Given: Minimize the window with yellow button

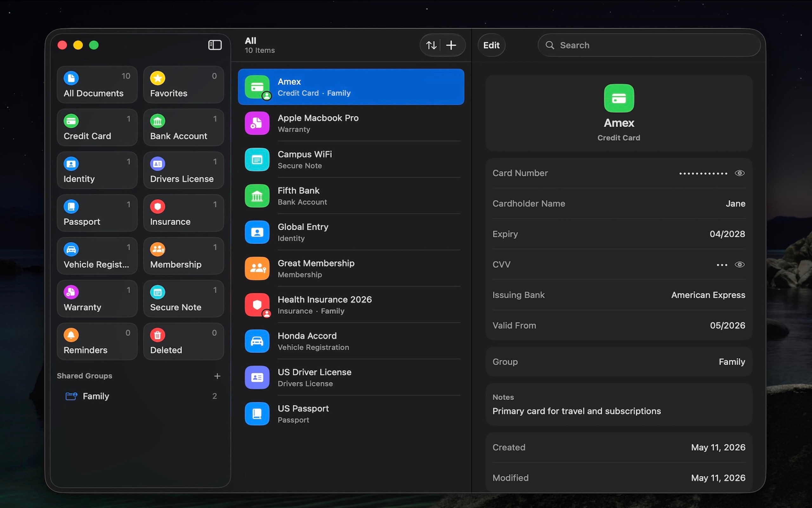Looking at the screenshot, I should click(78, 45).
